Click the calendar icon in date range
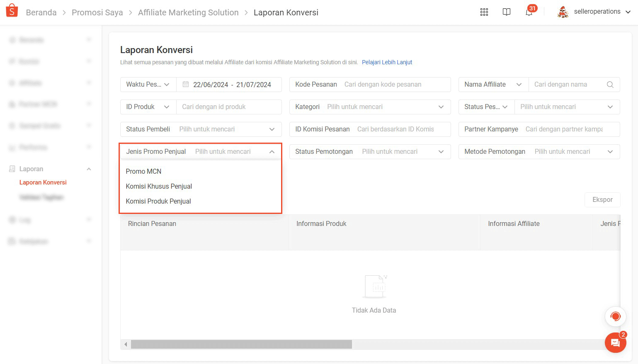Image resolution: width=638 pixels, height=364 pixels. tap(186, 85)
